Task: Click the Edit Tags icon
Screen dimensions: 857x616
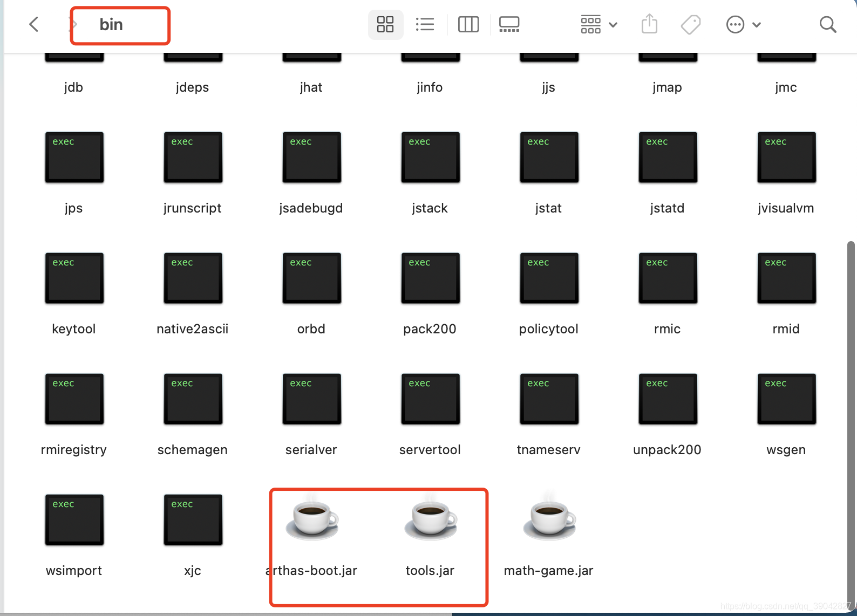Action: point(690,24)
